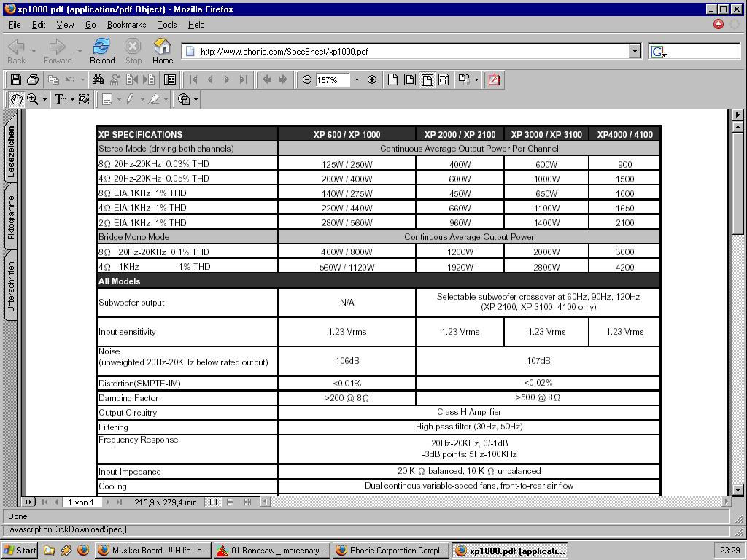
Task: Set the Fit Page view
Action: (410, 79)
